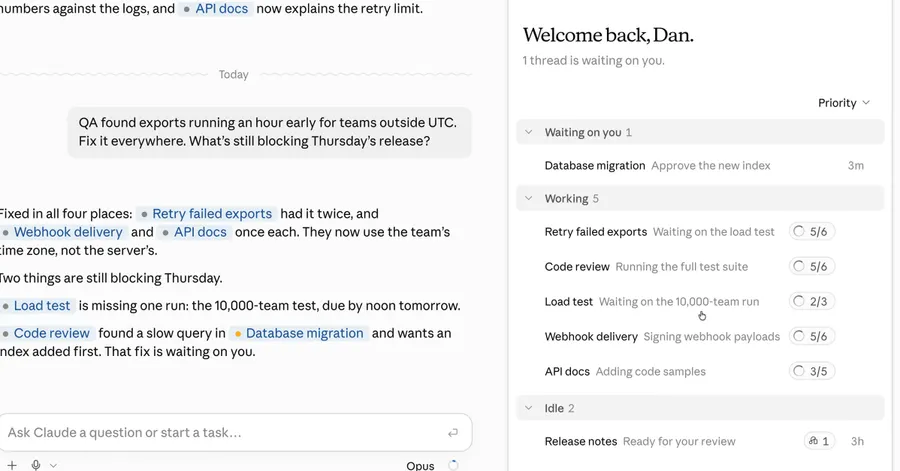
Task: Open the Code review thread in Working
Action: click(700, 266)
